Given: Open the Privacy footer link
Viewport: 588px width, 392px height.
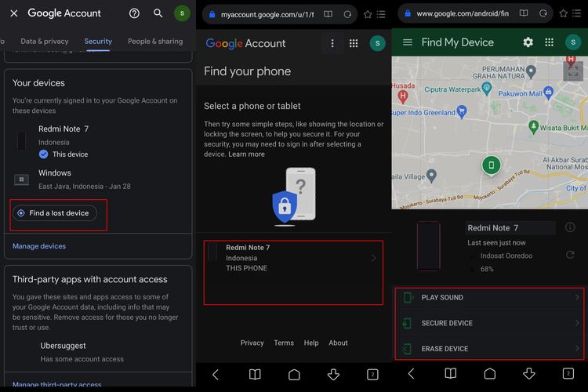Looking at the screenshot, I should click(252, 343).
